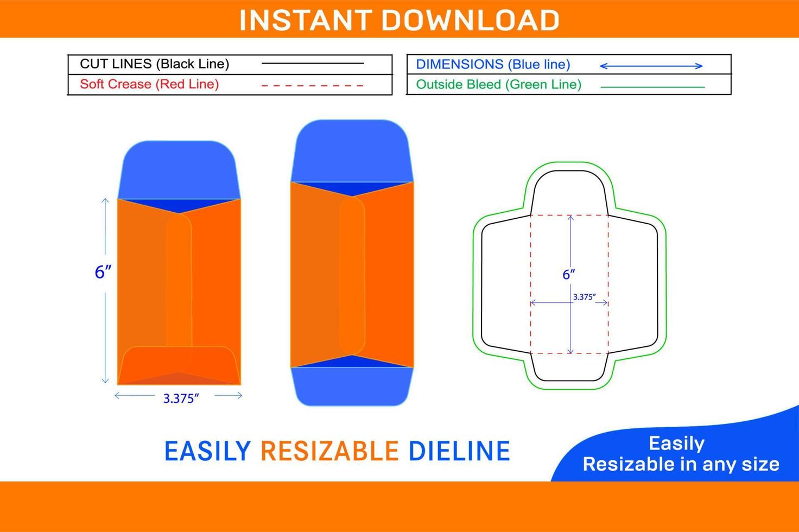Viewport: 799px width, 532px height.
Task: Click the envelope dieline outline drawing
Action: coord(569,276)
